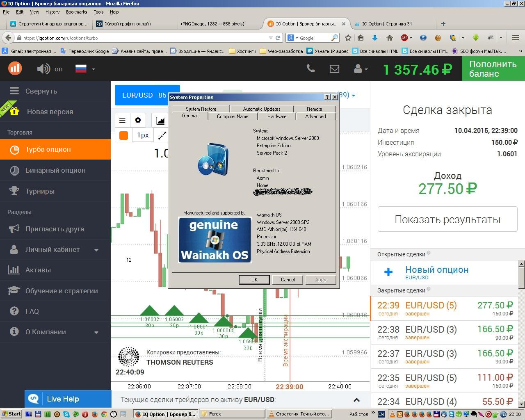Click the Windows Start button
Image resolution: width=525 pixels, height=420 pixels.
pos(11,414)
